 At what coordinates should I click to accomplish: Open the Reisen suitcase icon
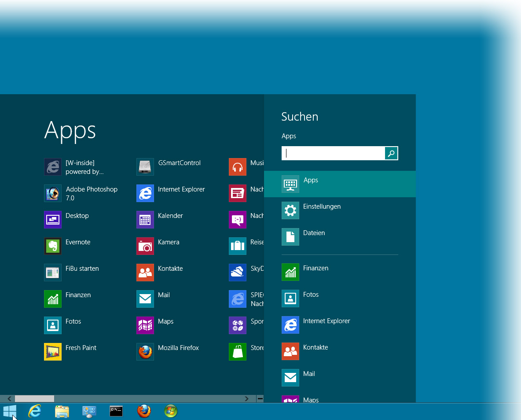238,246
